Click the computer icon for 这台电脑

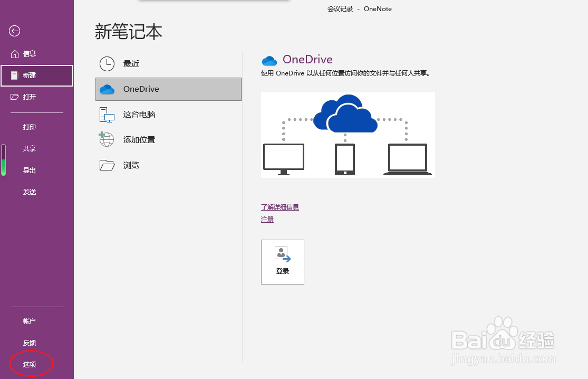click(107, 115)
